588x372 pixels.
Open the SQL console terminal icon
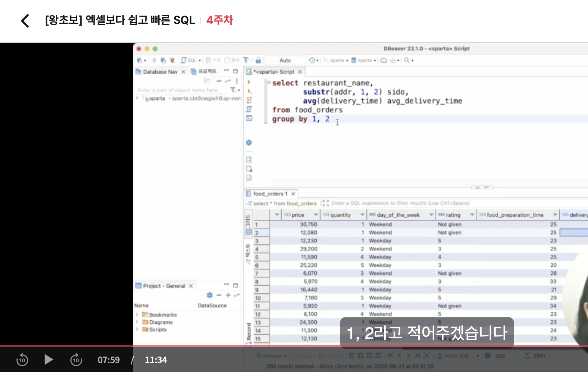pyautogui.click(x=249, y=118)
